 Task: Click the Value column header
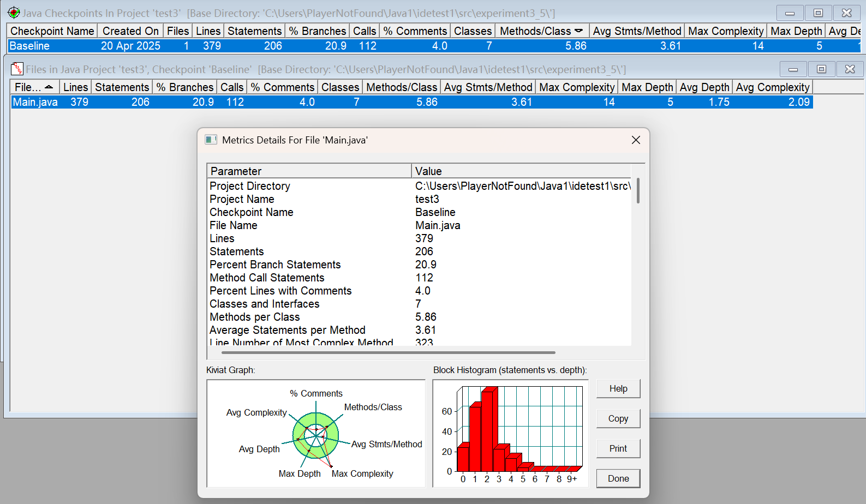click(521, 171)
